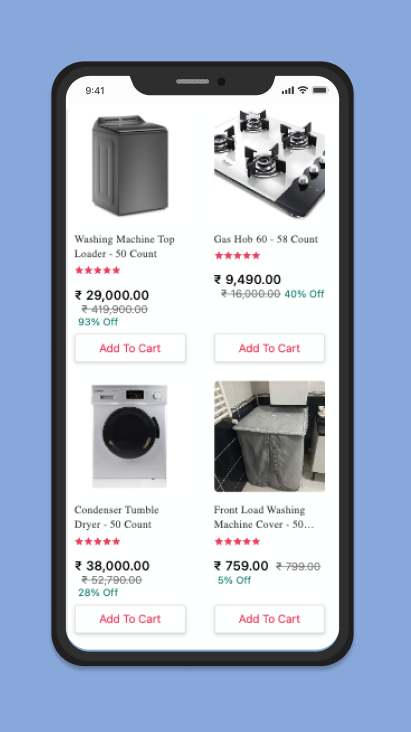This screenshot has height=732, width=411.
Task: Open the Front Load Washing Machine Cover title
Action: [264, 517]
